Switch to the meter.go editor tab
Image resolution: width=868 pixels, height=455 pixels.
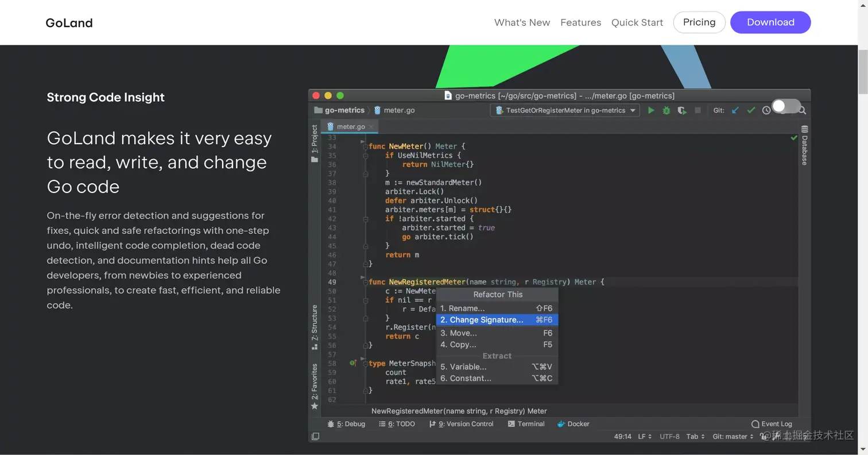[350, 126]
